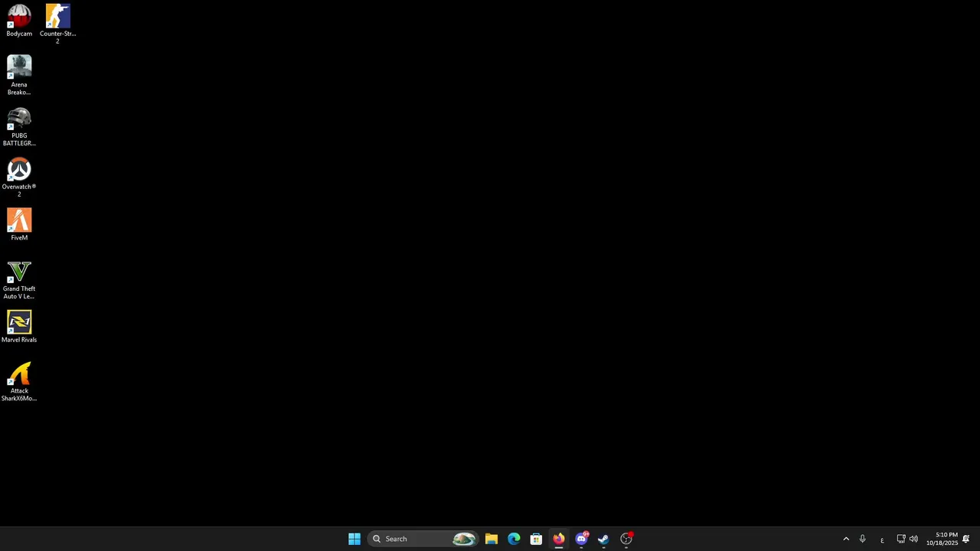Open File Explorer from the taskbar
The image size is (980, 551).
point(492,539)
